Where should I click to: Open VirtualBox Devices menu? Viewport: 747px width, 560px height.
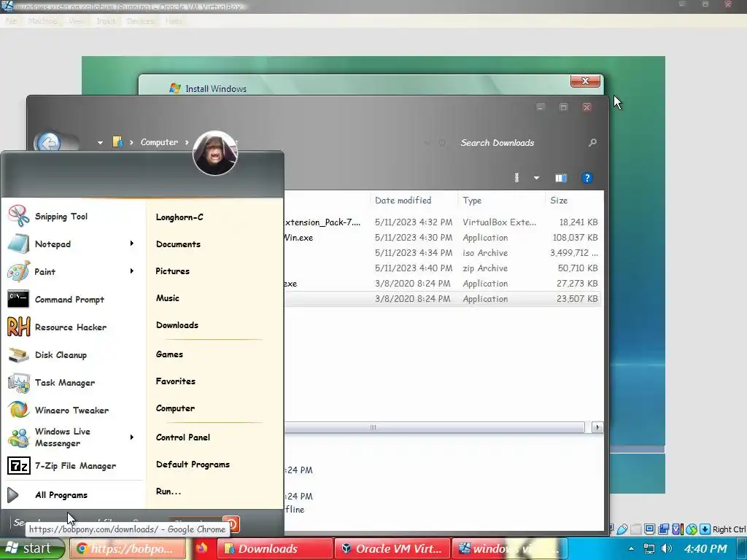141,21
